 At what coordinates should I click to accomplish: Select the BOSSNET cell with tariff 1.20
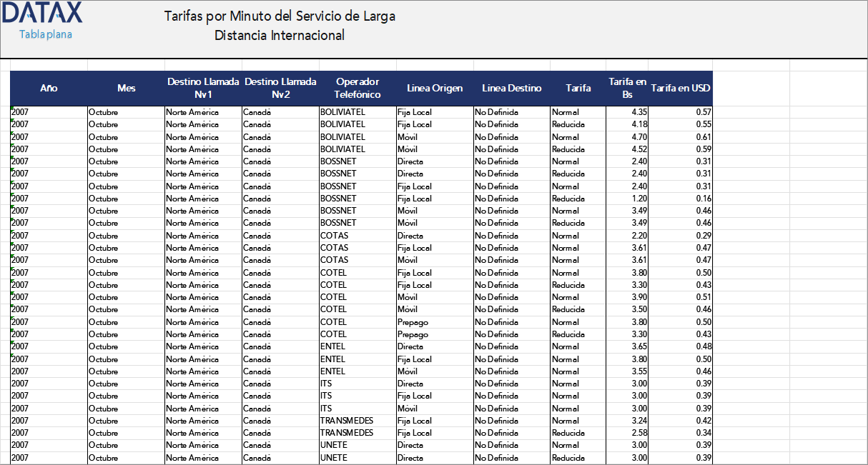(x=627, y=199)
